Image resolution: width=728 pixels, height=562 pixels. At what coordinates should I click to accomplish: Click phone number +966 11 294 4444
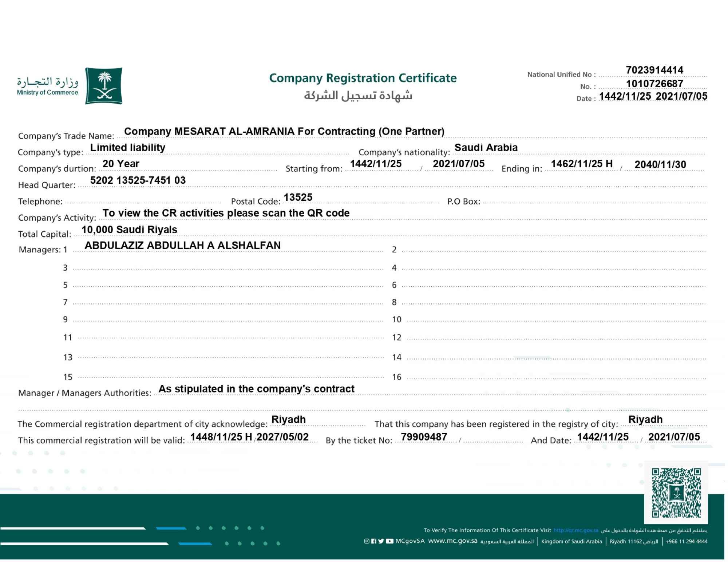[x=687, y=542]
